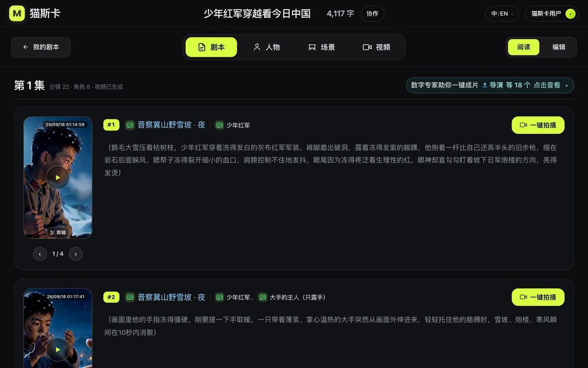
Task: Click the shot #2 description paragraph
Action: (x=331, y=326)
